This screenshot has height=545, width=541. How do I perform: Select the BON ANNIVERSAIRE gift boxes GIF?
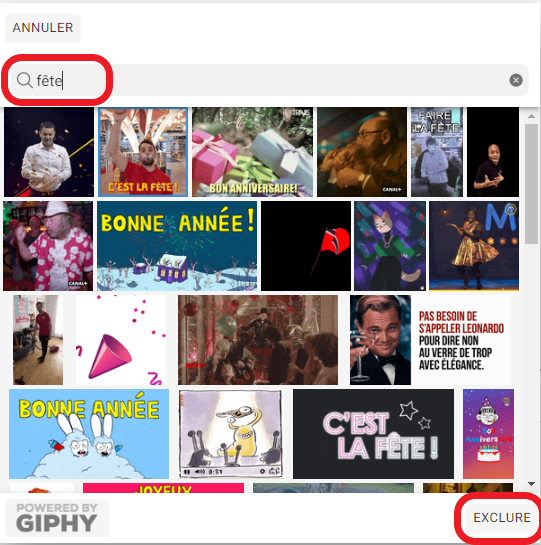pyautogui.click(x=252, y=152)
